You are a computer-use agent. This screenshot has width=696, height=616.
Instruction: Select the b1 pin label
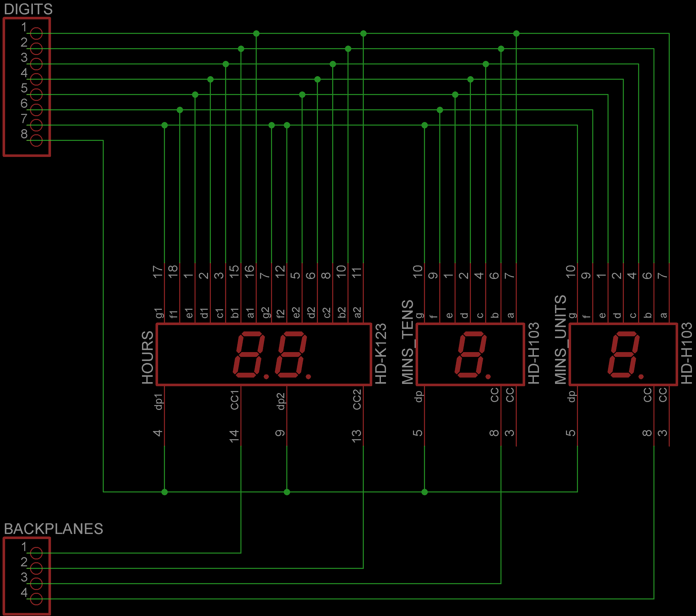[x=235, y=313]
